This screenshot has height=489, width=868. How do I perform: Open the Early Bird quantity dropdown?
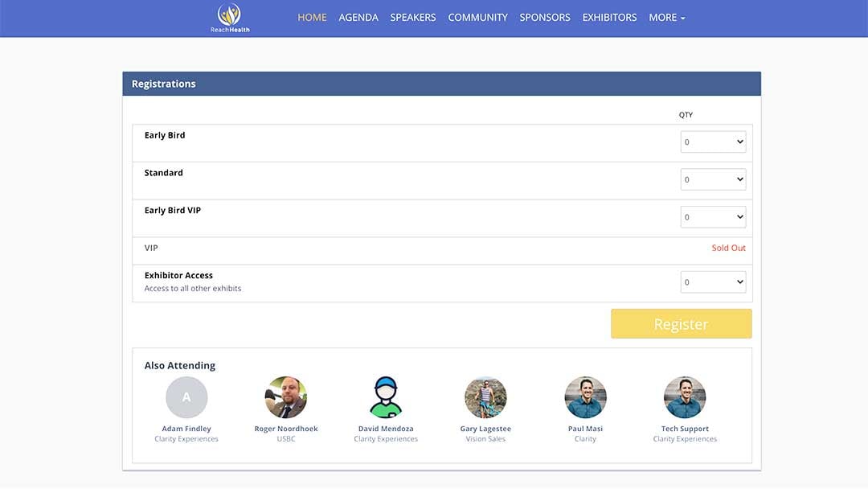[713, 142]
